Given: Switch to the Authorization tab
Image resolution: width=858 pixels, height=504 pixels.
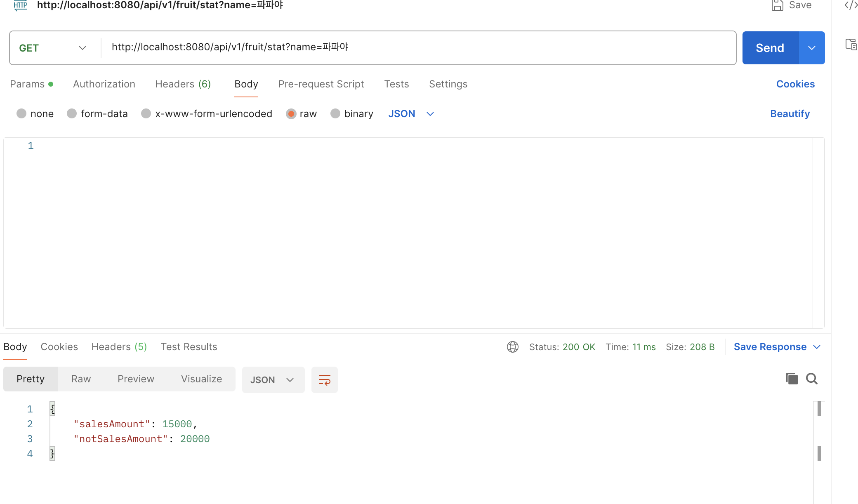Looking at the screenshot, I should point(104,84).
